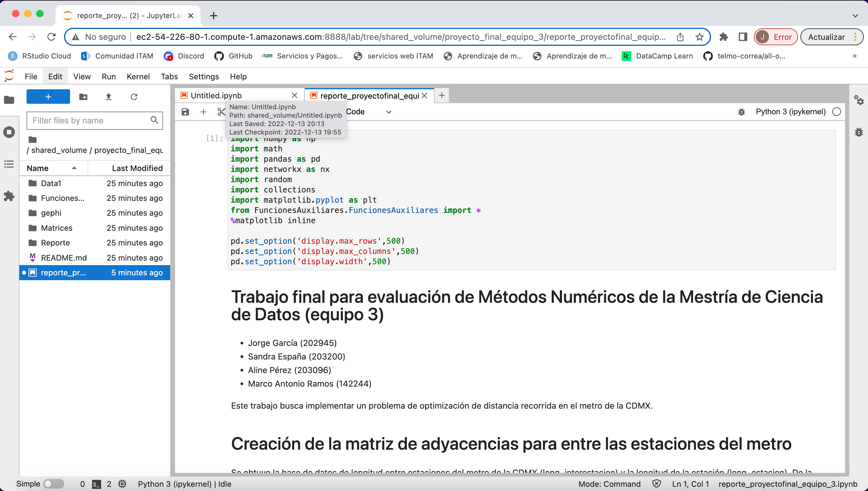Open the file browser panel icon

point(9,100)
